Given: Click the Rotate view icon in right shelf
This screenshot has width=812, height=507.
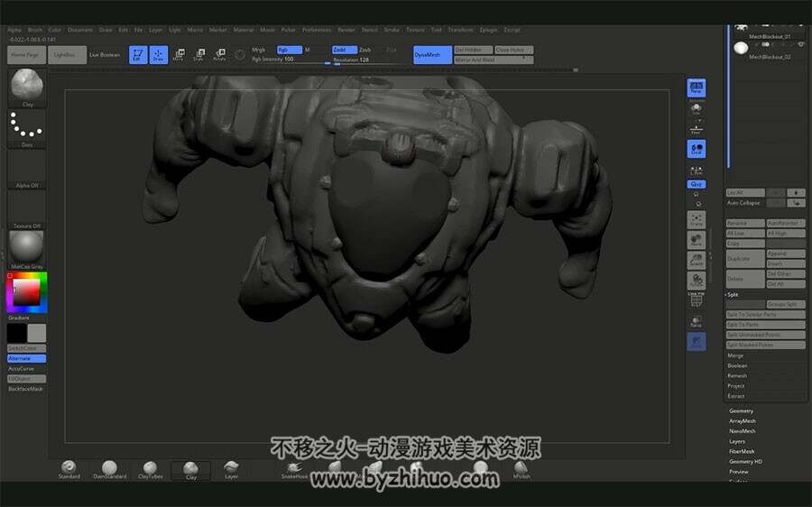Looking at the screenshot, I should coord(697,281).
